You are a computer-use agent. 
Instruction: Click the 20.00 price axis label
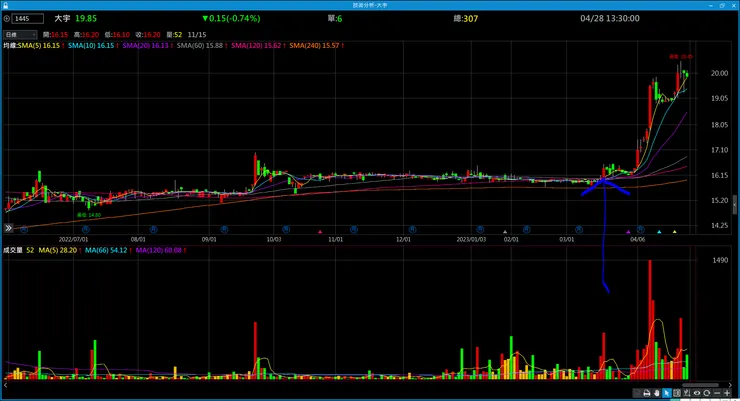(720, 73)
